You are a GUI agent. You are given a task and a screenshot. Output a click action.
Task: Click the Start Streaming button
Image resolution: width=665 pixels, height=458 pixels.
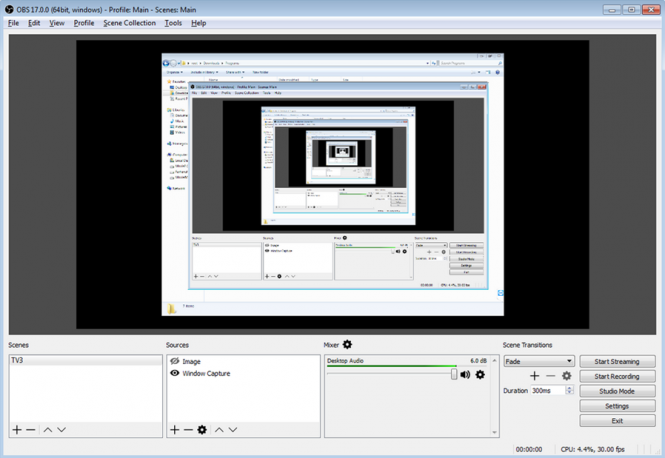point(617,361)
